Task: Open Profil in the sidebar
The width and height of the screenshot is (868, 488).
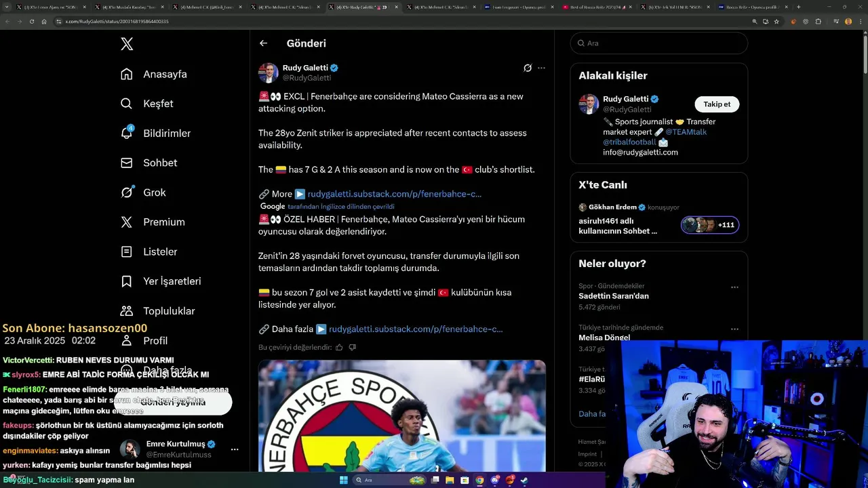Action: [x=144, y=340]
